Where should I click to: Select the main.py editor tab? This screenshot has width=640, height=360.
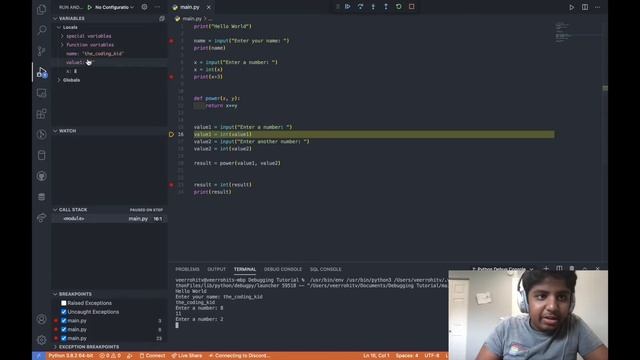(189, 7)
